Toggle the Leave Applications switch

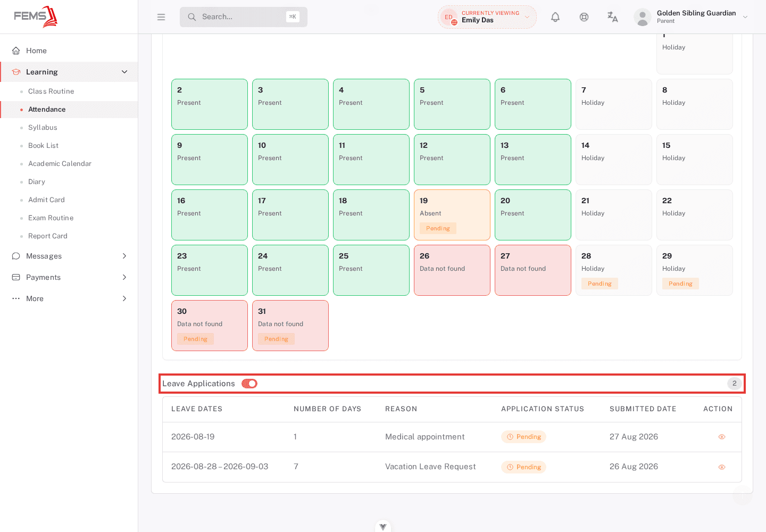click(249, 384)
